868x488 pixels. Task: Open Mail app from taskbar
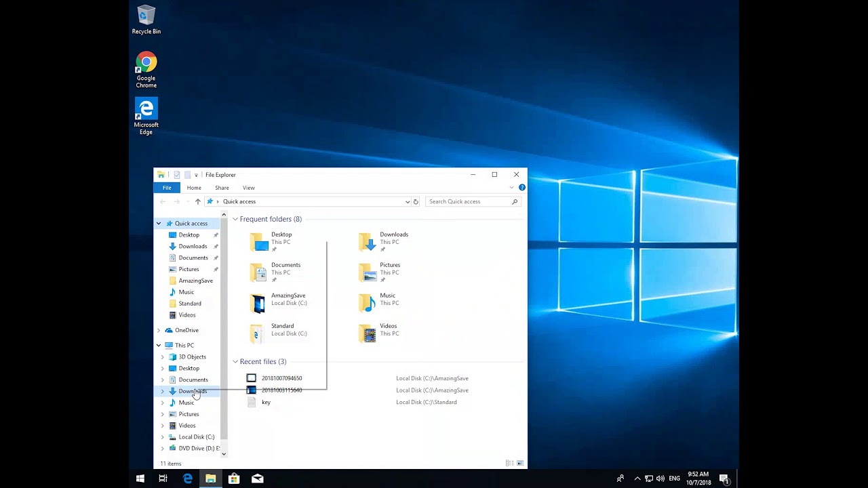click(x=257, y=479)
